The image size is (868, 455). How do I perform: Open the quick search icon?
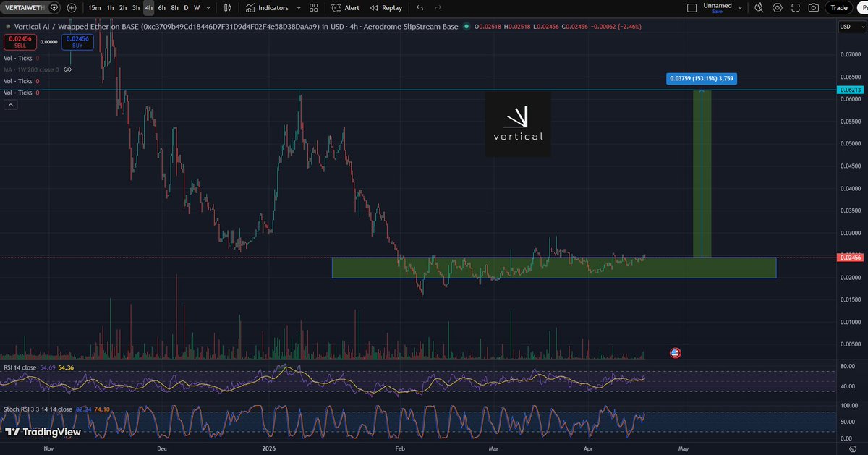pos(759,8)
